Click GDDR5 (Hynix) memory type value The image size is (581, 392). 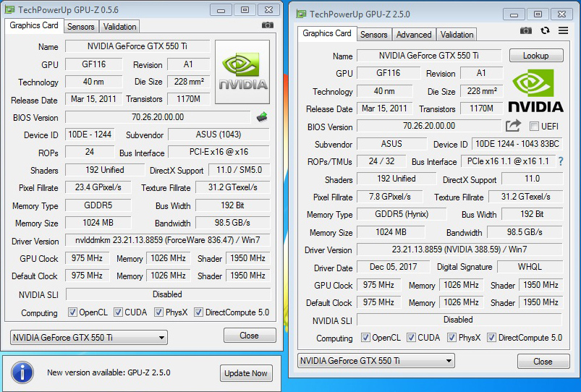pos(402,214)
